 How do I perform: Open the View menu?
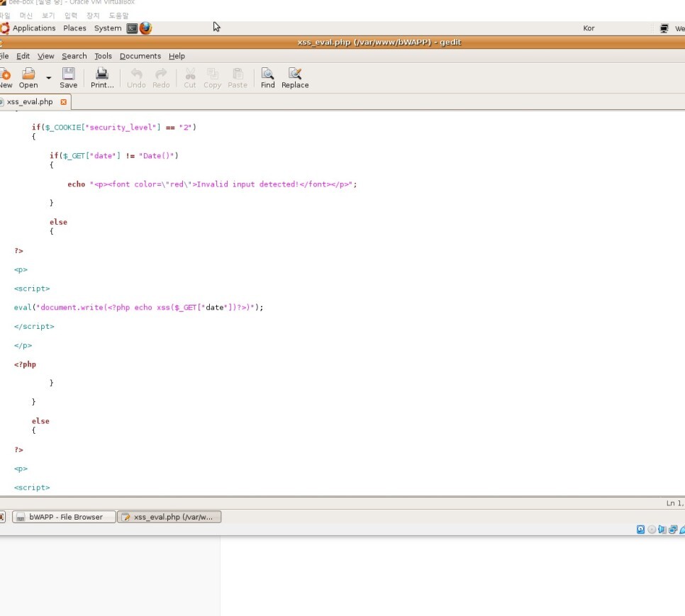coord(46,56)
